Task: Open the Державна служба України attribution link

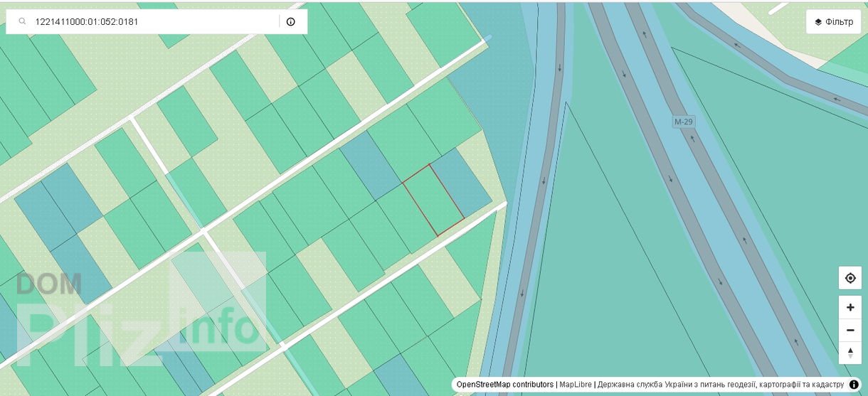Action: [x=720, y=385]
